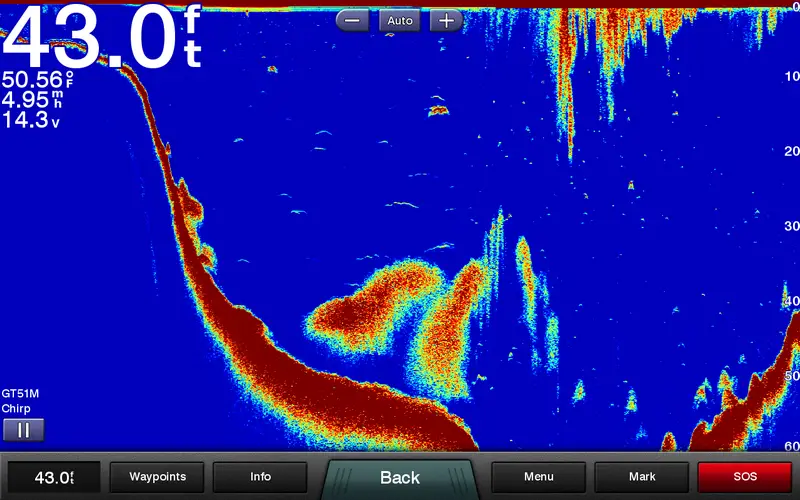Pause the sonar scrolling display

pyautogui.click(x=23, y=430)
